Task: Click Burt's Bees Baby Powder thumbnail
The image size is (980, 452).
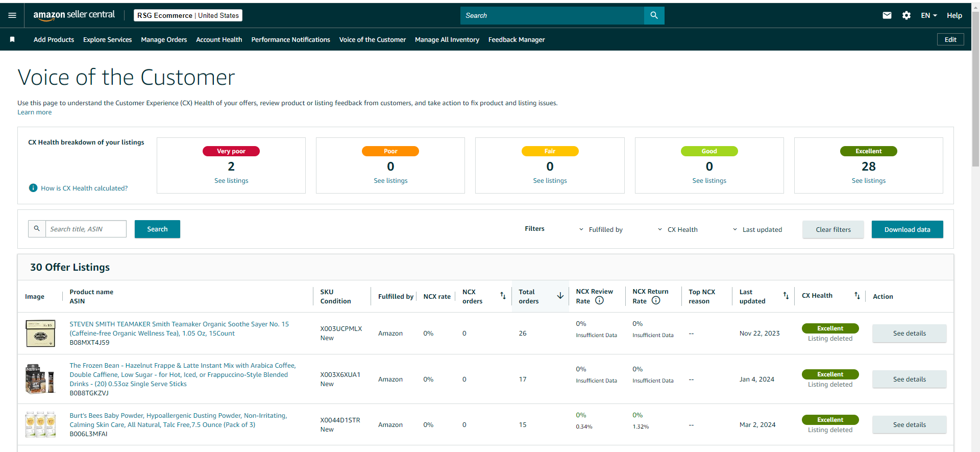Action: [40, 424]
